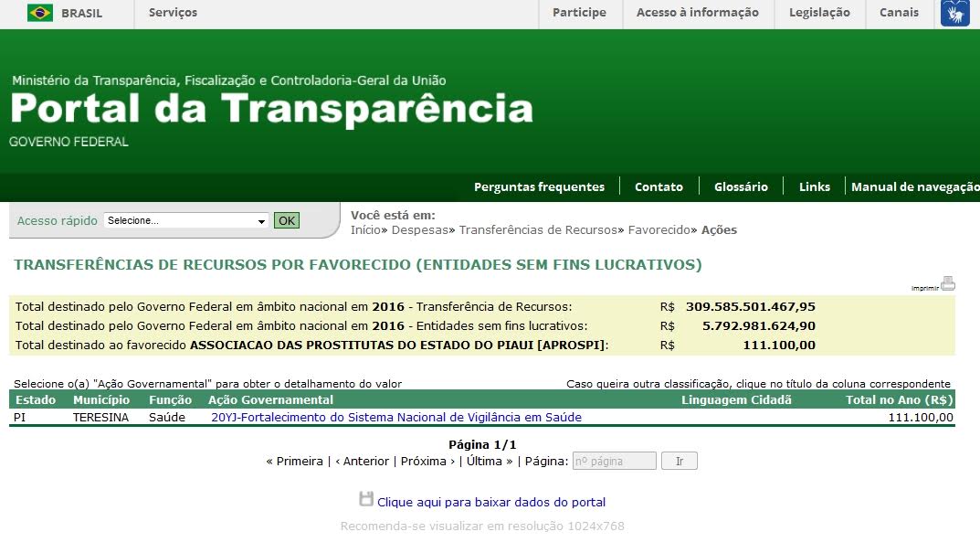The width and height of the screenshot is (980, 553).
Task: Click 'Clique aqui para baixar dados do portal'
Action: pyautogui.click(x=491, y=502)
